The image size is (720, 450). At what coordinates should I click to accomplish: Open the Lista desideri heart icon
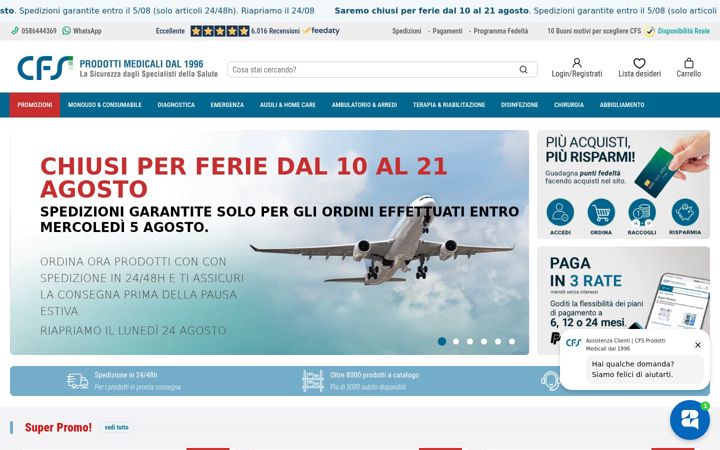[x=639, y=68]
